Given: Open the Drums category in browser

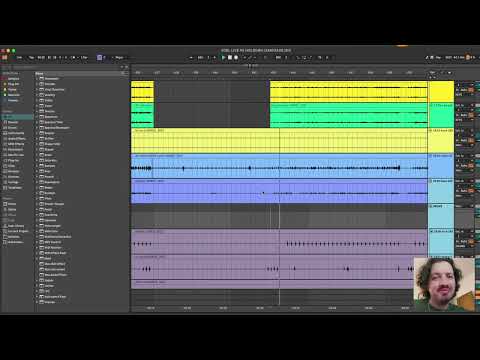Looking at the screenshot, I should [12, 128].
